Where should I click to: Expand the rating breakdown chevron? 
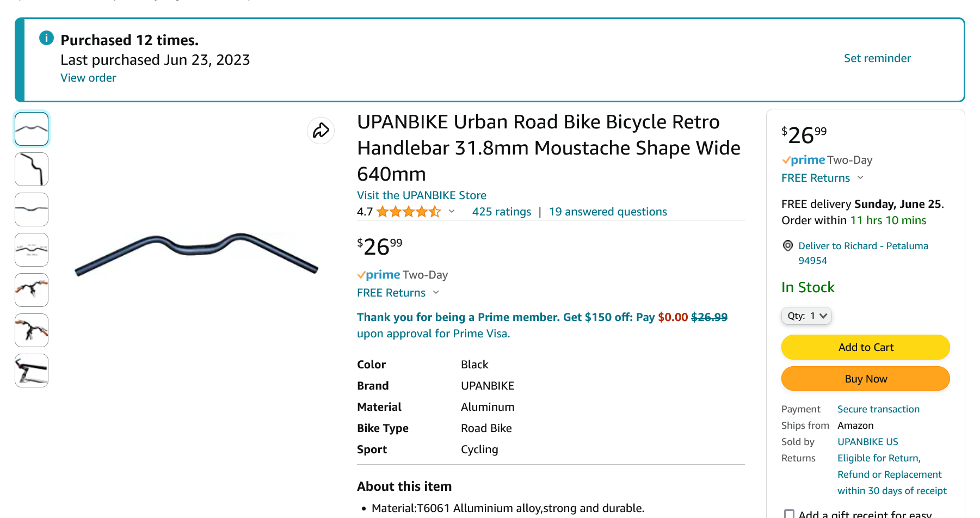point(452,212)
